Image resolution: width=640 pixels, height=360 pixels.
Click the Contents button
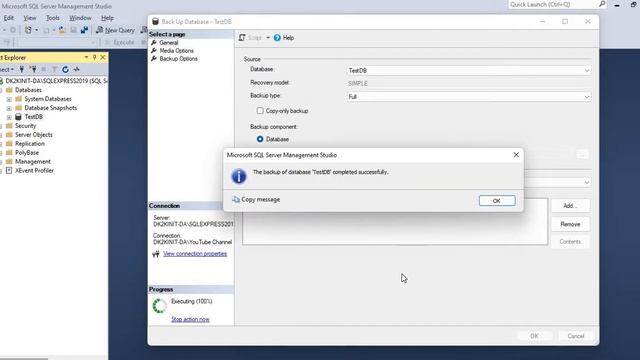click(570, 242)
